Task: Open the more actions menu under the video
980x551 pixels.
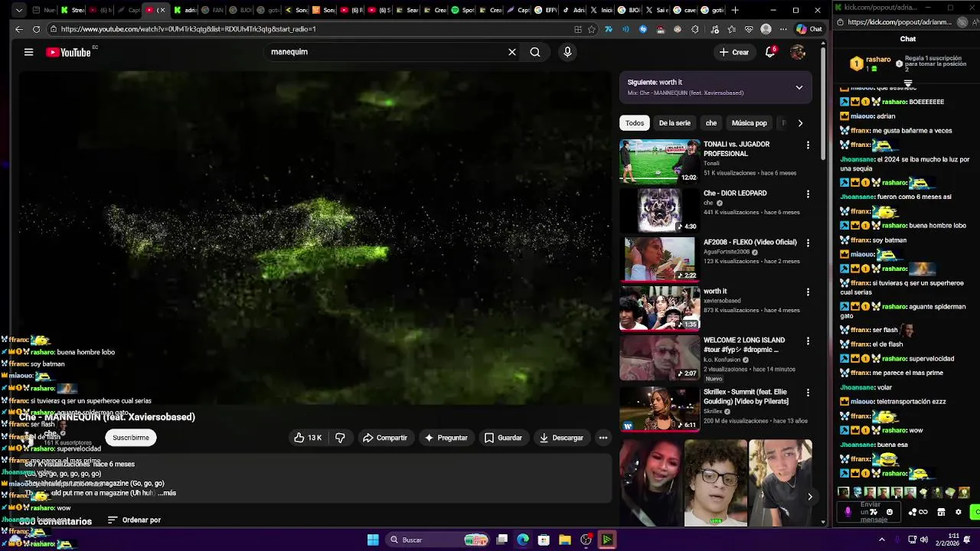Action: 603,438
